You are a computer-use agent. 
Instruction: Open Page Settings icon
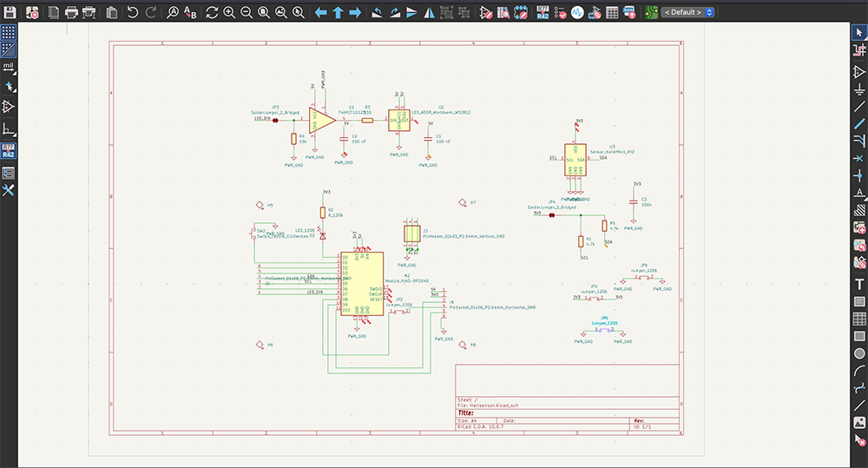(x=54, y=12)
